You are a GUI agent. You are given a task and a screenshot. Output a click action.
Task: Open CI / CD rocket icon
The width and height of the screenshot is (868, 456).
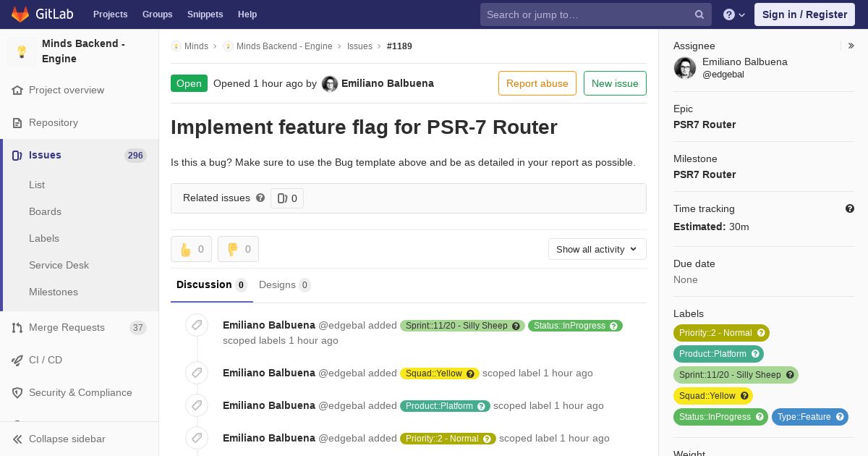tap(17, 360)
